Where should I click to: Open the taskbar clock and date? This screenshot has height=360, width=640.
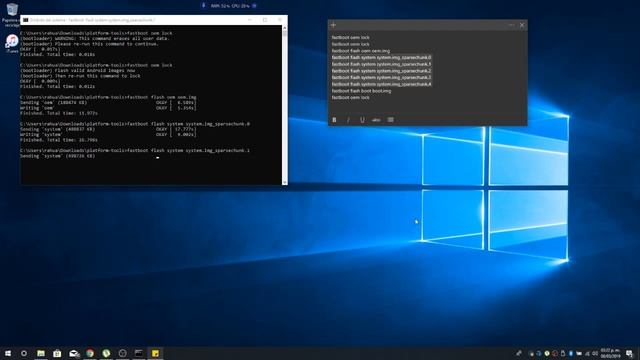pos(610,353)
